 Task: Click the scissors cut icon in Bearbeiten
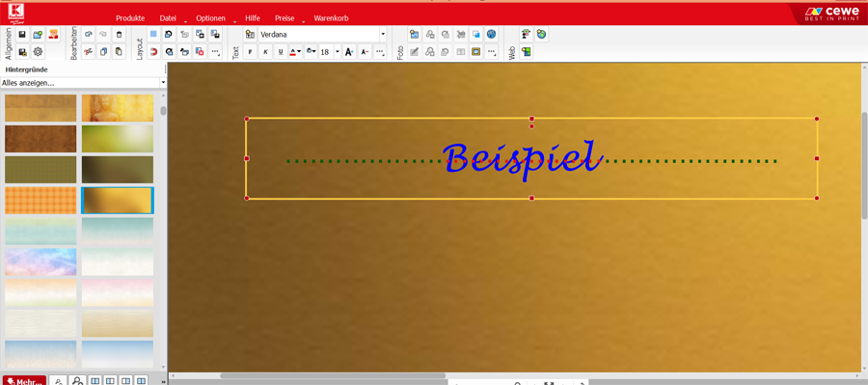[88, 52]
